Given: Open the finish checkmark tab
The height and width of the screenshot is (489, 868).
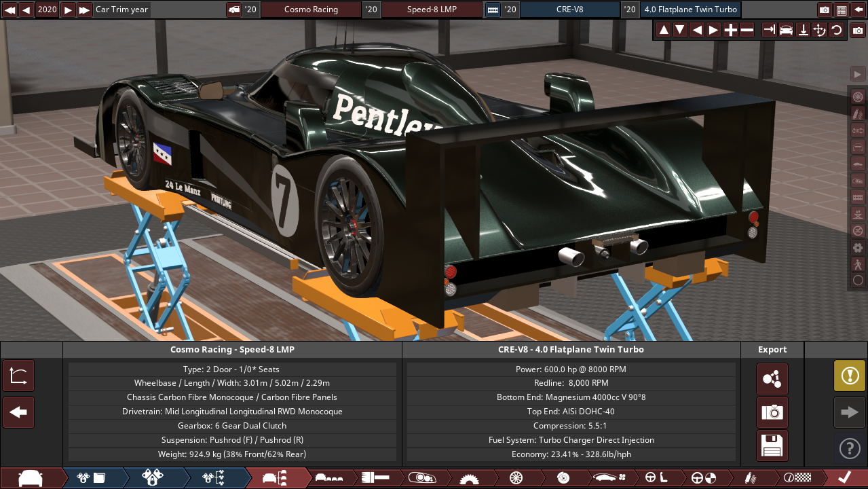Looking at the screenshot, I should pyautogui.click(x=844, y=478).
